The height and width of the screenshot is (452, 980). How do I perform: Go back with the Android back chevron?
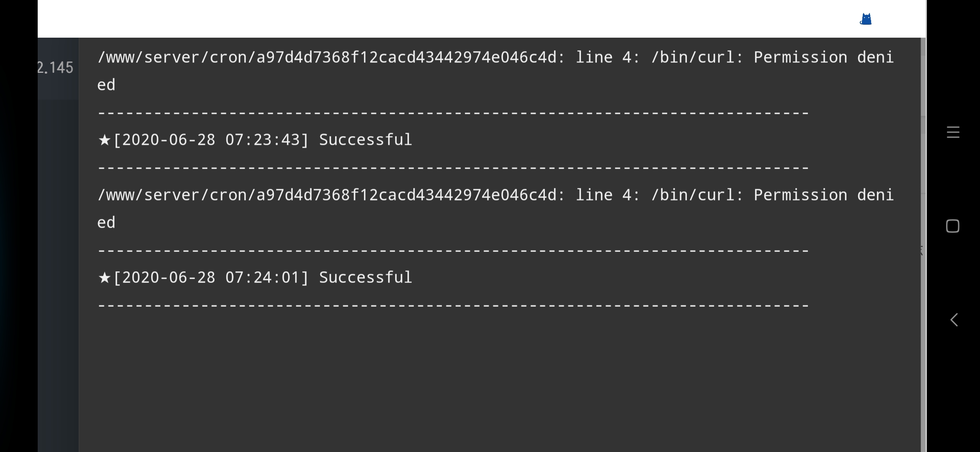coord(954,320)
